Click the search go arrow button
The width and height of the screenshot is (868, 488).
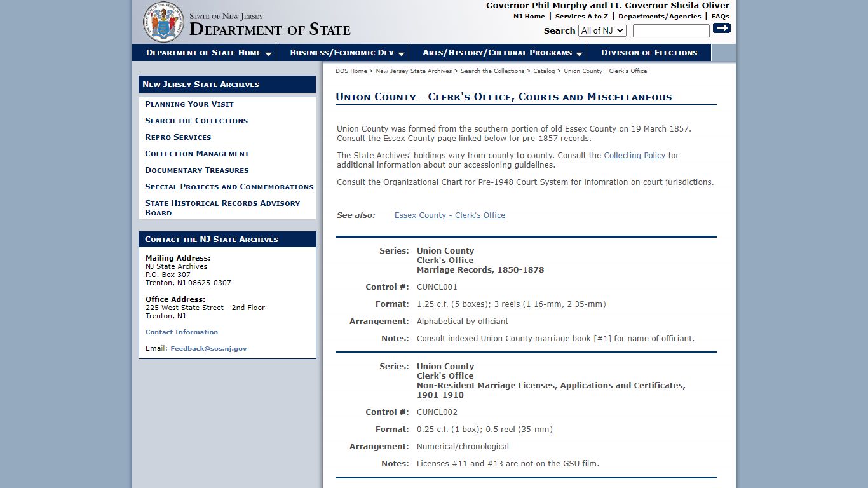pyautogui.click(x=722, y=28)
